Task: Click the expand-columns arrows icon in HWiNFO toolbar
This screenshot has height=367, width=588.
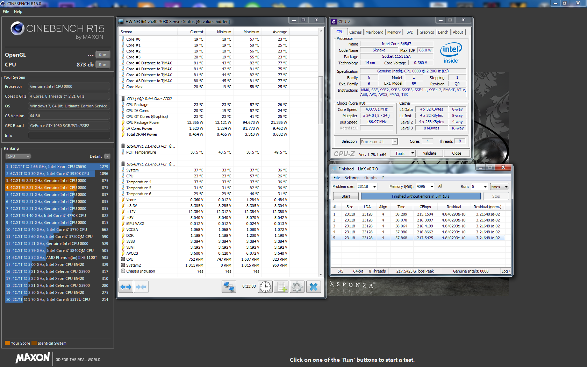Action: point(126,287)
